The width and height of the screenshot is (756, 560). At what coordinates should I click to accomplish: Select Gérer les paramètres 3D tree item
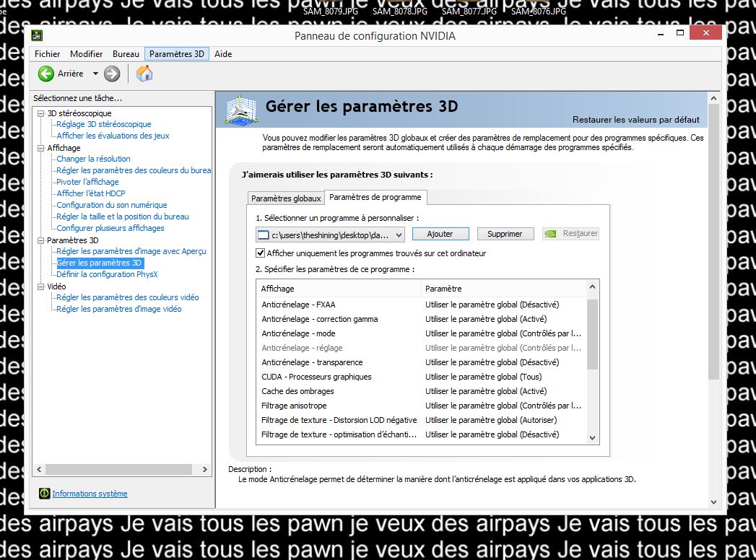tap(100, 263)
